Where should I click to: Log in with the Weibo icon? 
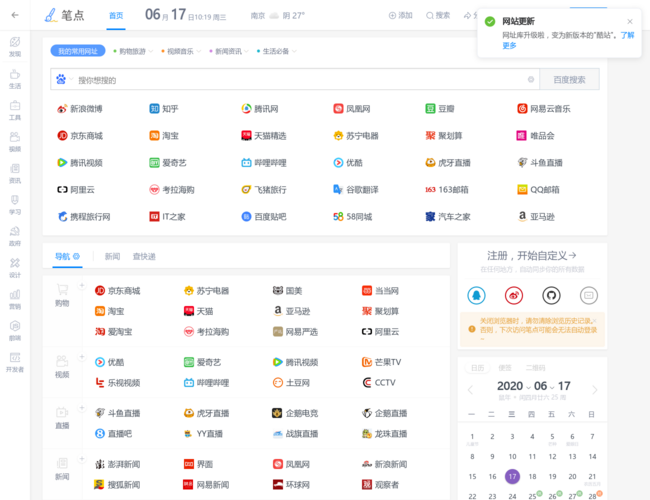[x=514, y=296]
